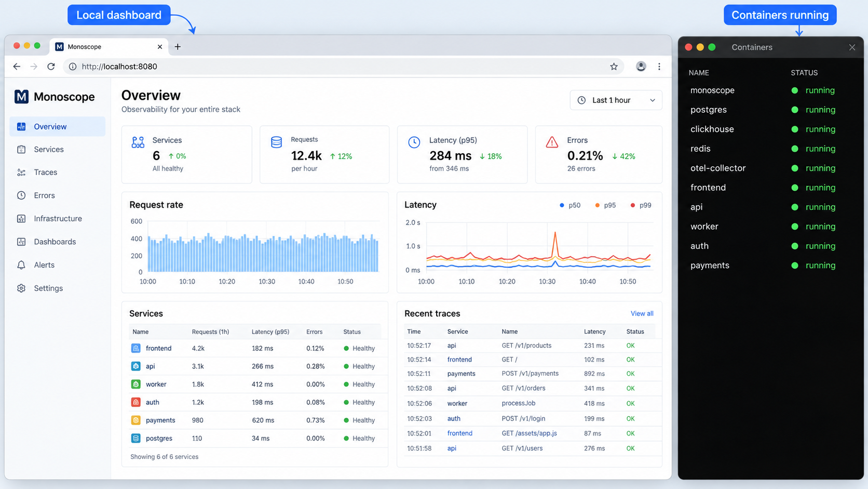Open the browser three-dot menu
The width and height of the screenshot is (868, 489).
(659, 67)
